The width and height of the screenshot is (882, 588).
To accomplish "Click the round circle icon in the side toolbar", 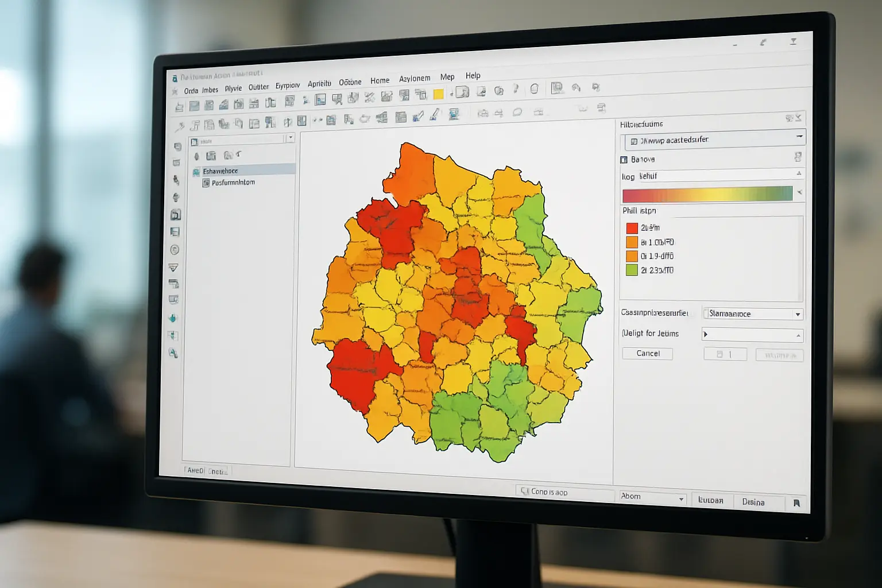I will (x=175, y=250).
